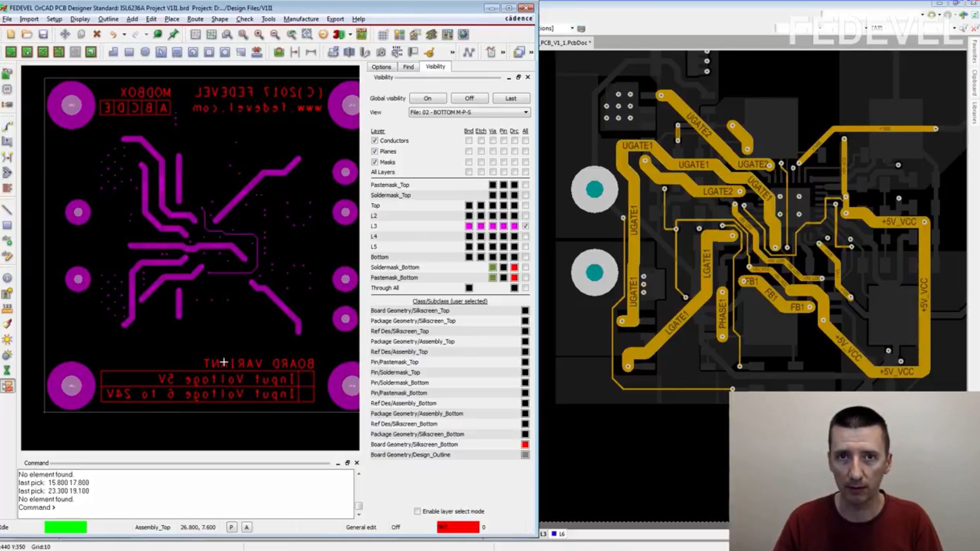Click the Open folder icon
Image resolution: width=980 pixels, height=551 pixels.
[x=27, y=35]
